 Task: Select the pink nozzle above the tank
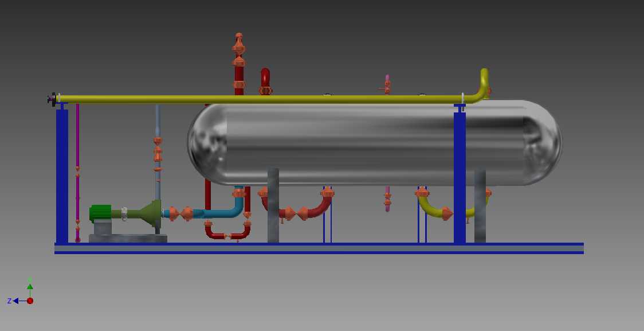(387, 84)
